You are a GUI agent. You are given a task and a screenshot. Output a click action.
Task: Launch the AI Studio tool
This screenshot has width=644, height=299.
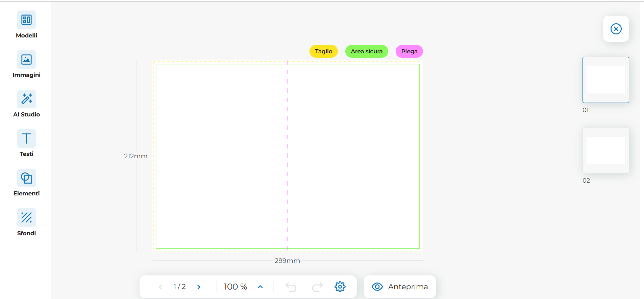click(x=26, y=99)
